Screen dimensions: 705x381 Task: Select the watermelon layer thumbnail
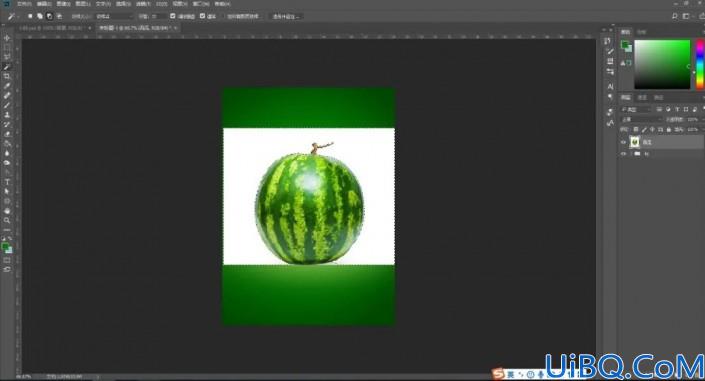pyautogui.click(x=634, y=142)
